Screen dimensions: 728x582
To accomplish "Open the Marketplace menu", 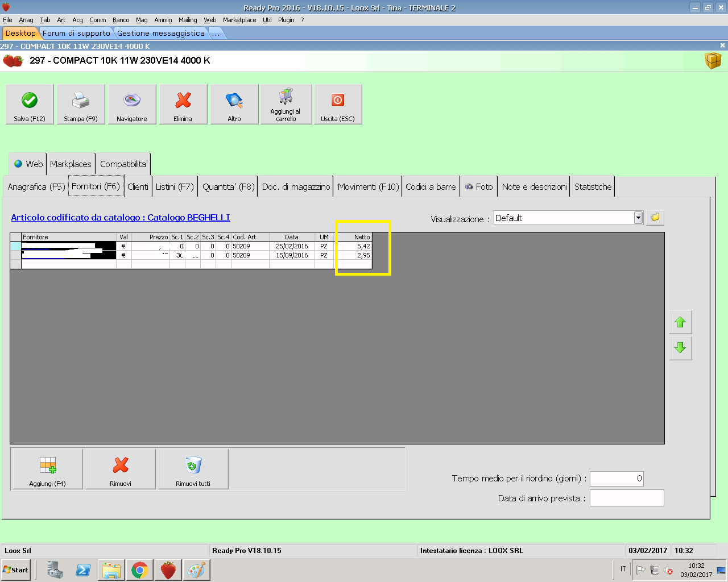I will (239, 20).
